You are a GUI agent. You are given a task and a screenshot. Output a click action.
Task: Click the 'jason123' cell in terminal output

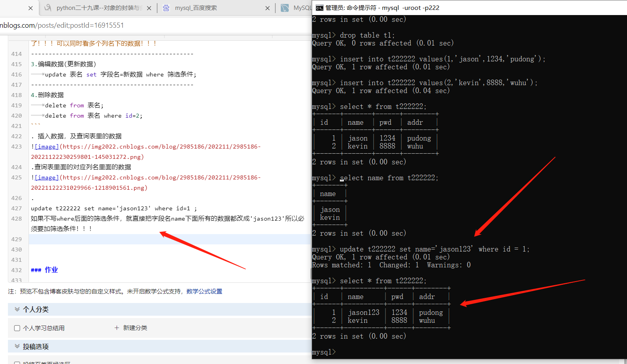click(364, 313)
